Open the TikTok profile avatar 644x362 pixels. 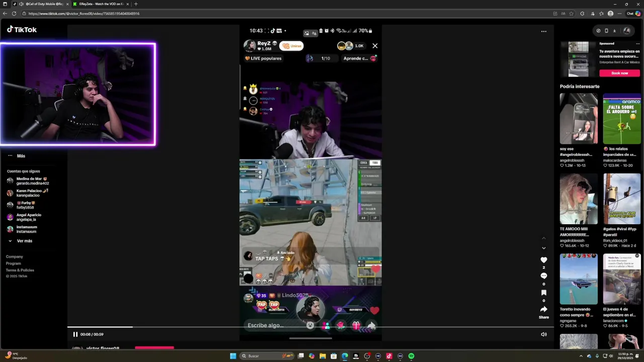coord(626,31)
